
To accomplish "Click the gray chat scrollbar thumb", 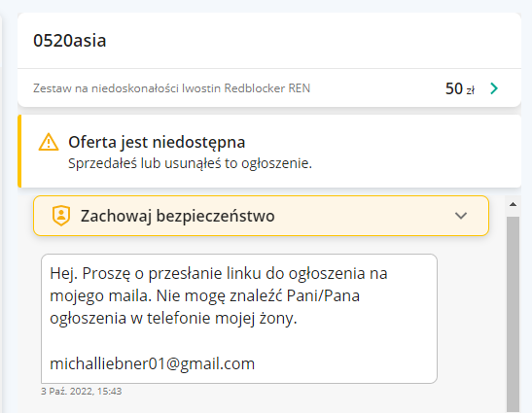I will 513,314.
